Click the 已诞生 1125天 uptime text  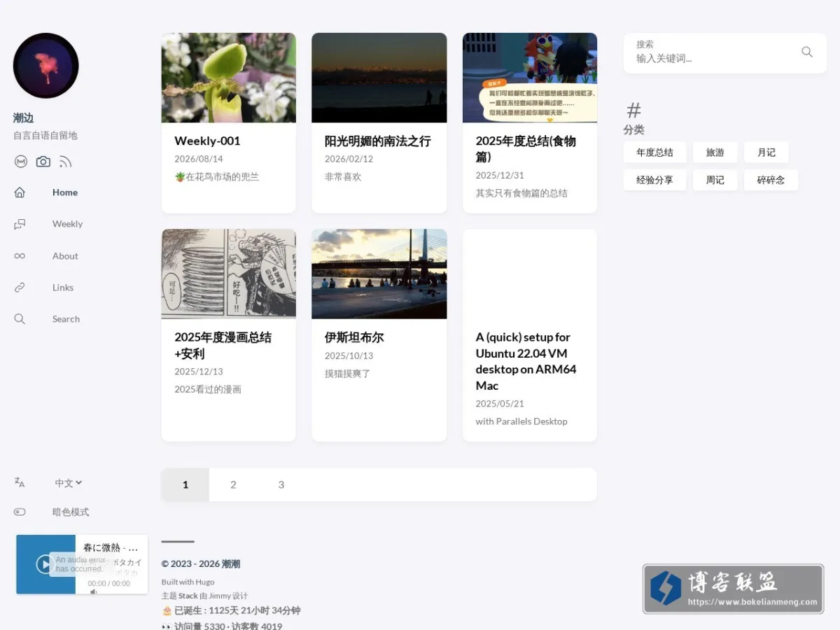231,610
